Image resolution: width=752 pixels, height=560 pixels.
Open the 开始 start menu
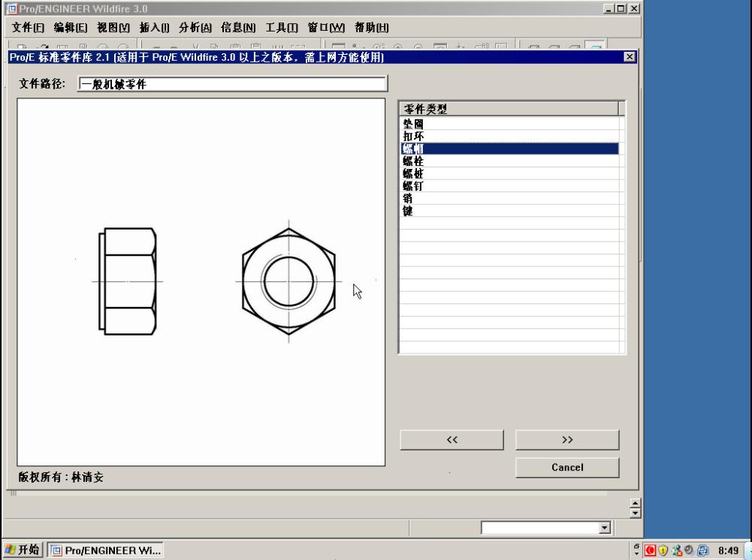pos(23,549)
